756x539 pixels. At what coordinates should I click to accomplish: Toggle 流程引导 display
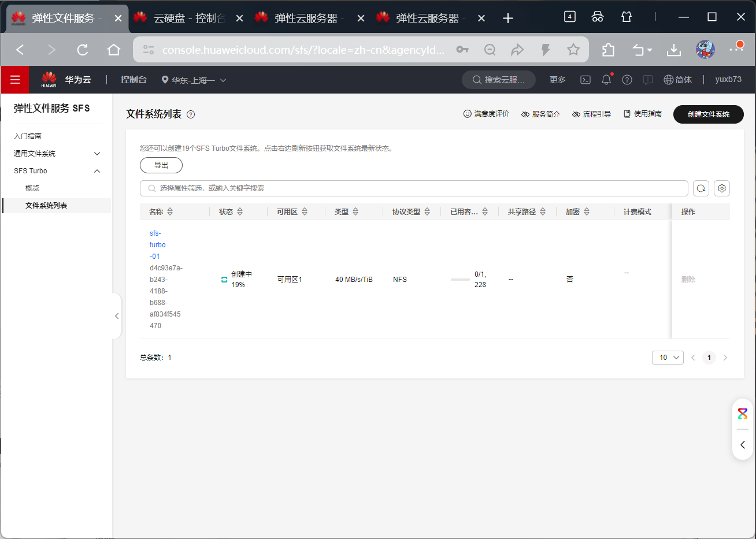tap(591, 114)
